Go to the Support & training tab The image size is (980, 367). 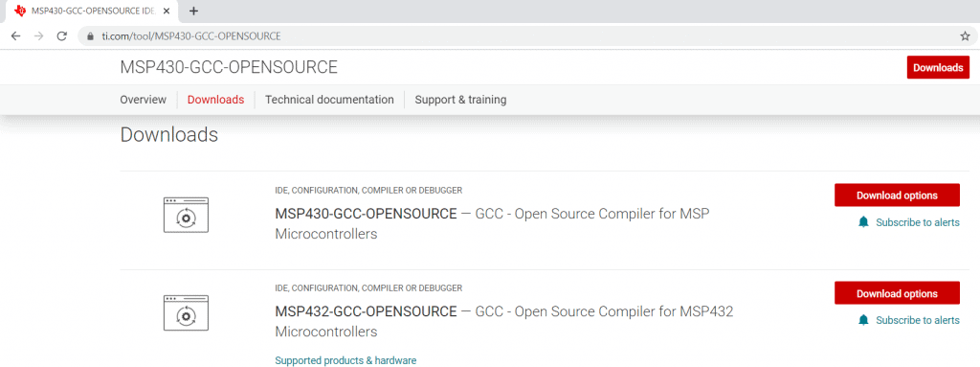[x=460, y=100]
